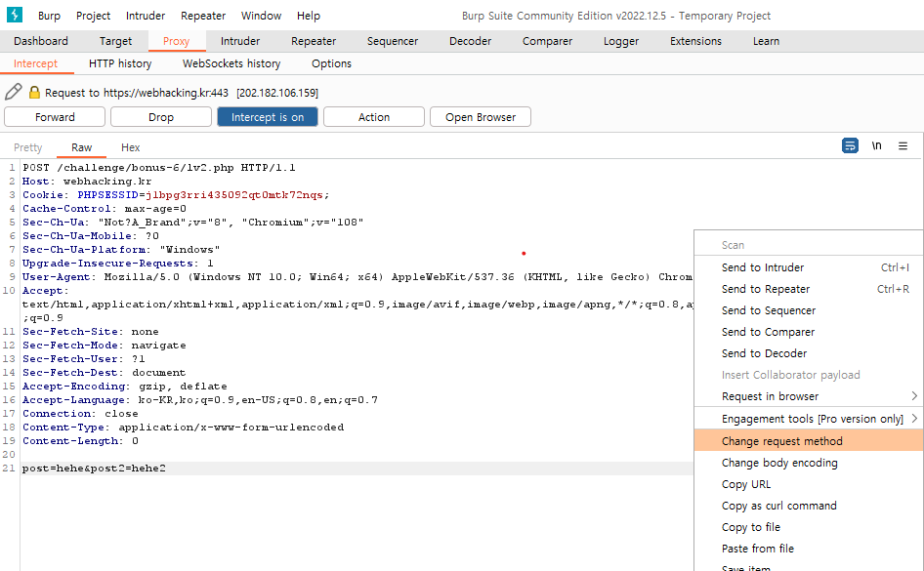Switch to Hex view tab
This screenshot has height=571, width=924.
tap(130, 147)
